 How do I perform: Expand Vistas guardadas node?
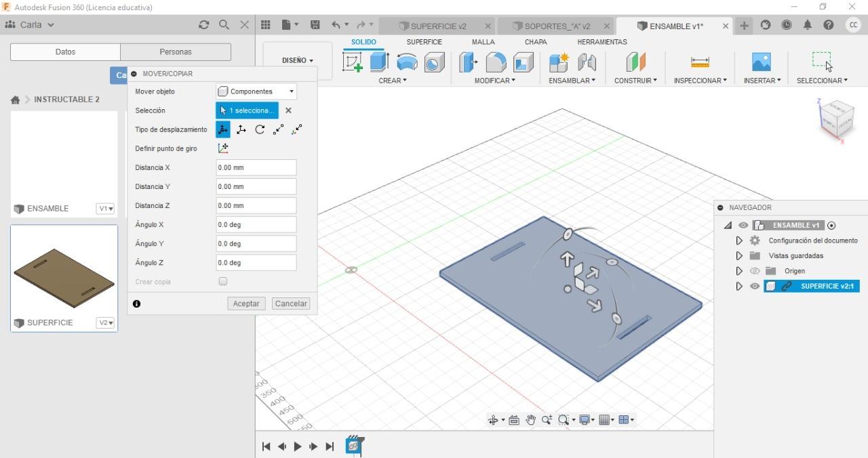[739, 256]
